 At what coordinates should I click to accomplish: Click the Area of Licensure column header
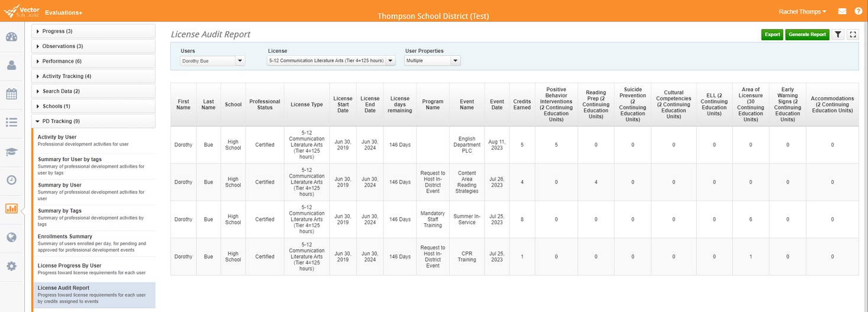750,104
